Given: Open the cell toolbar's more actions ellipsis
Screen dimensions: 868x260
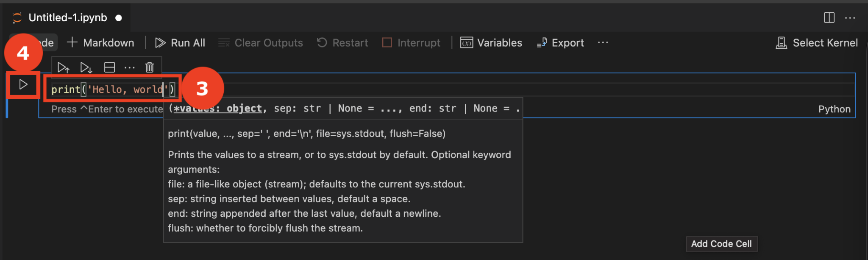Looking at the screenshot, I should point(129,67).
